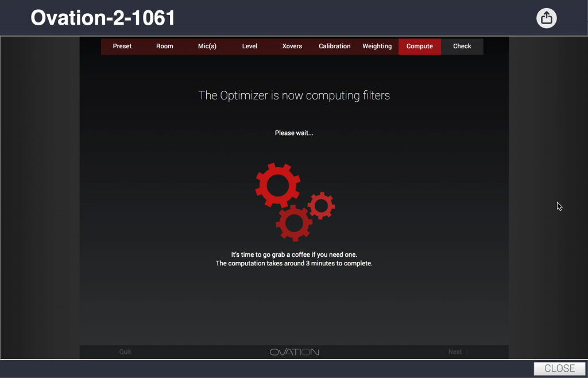Click the share/export icon in the header
588x378 pixels.
click(547, 18)
